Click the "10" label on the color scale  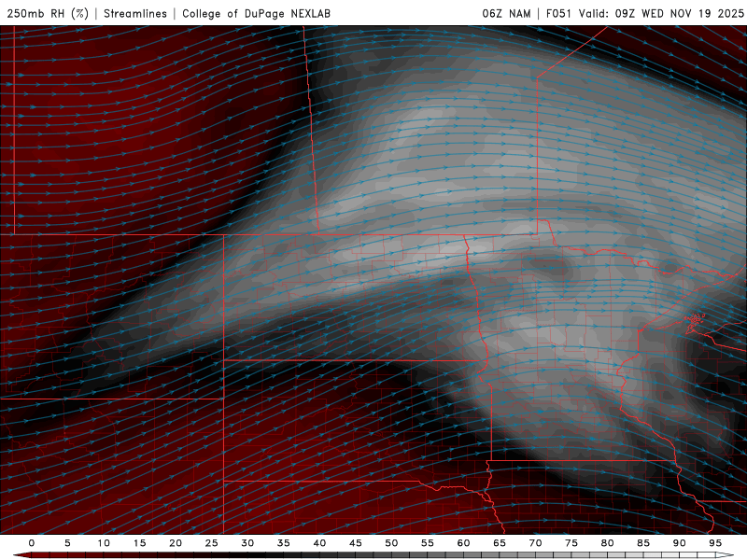104,543
